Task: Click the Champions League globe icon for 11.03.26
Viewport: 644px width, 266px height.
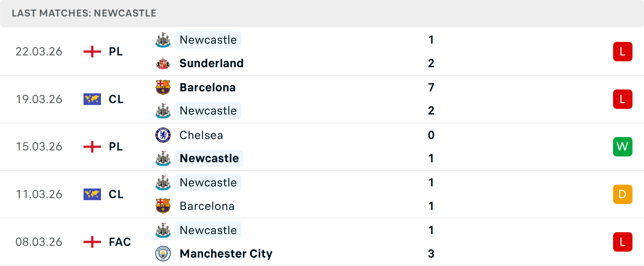Action: (x=92, y=194)
